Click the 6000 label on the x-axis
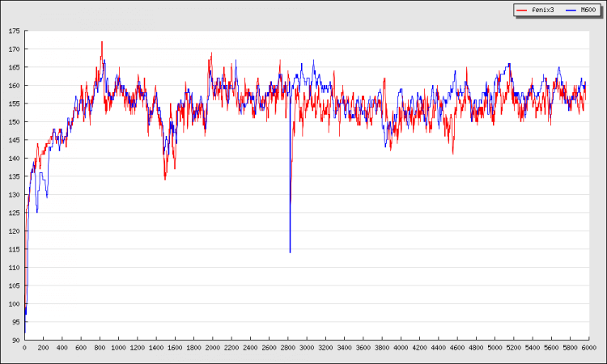This screenshot has height=364, width=607. point(587,348)
